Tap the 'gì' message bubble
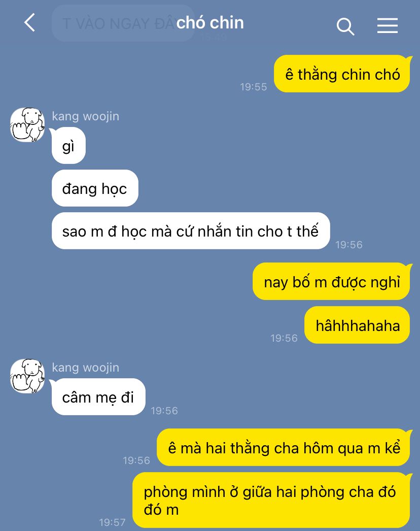 coord(68,146)
